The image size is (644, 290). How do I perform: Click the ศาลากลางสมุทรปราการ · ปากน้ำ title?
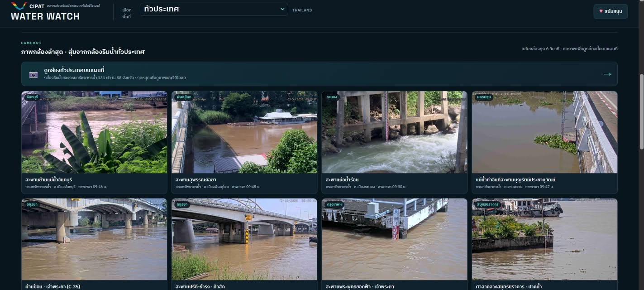tap(509, 286)
